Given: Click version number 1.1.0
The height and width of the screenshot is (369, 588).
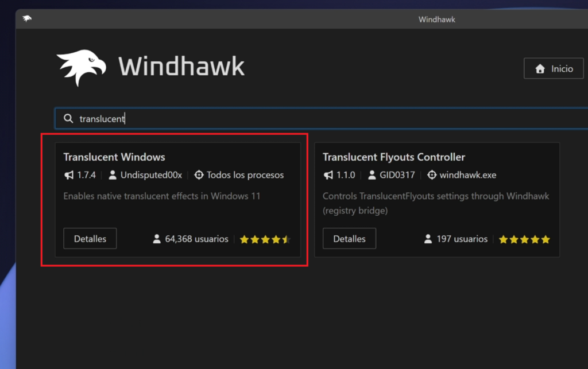Looking at the screenshot, I should [346, 175].
